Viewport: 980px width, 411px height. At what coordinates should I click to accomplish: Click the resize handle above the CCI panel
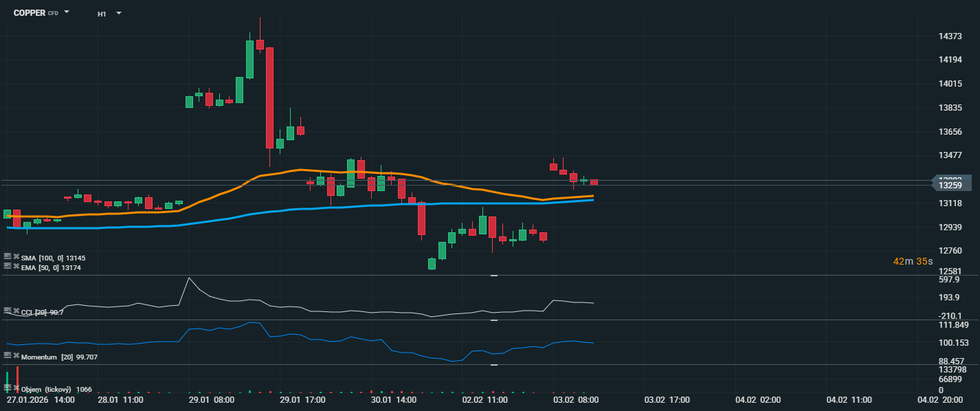point(493,276)
